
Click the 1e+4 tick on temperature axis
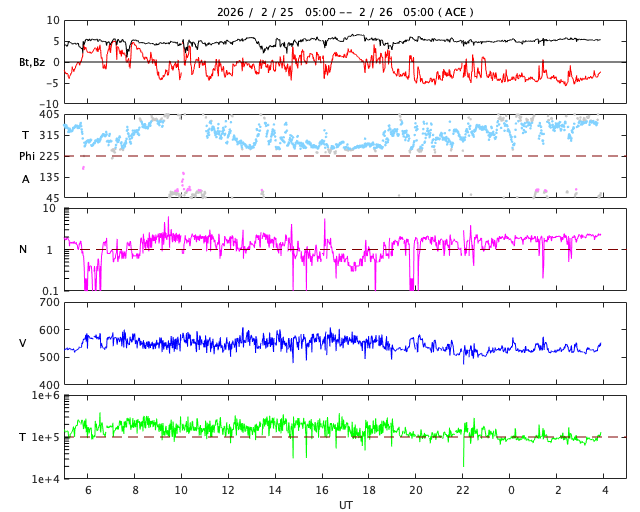[x=45, y=479]
